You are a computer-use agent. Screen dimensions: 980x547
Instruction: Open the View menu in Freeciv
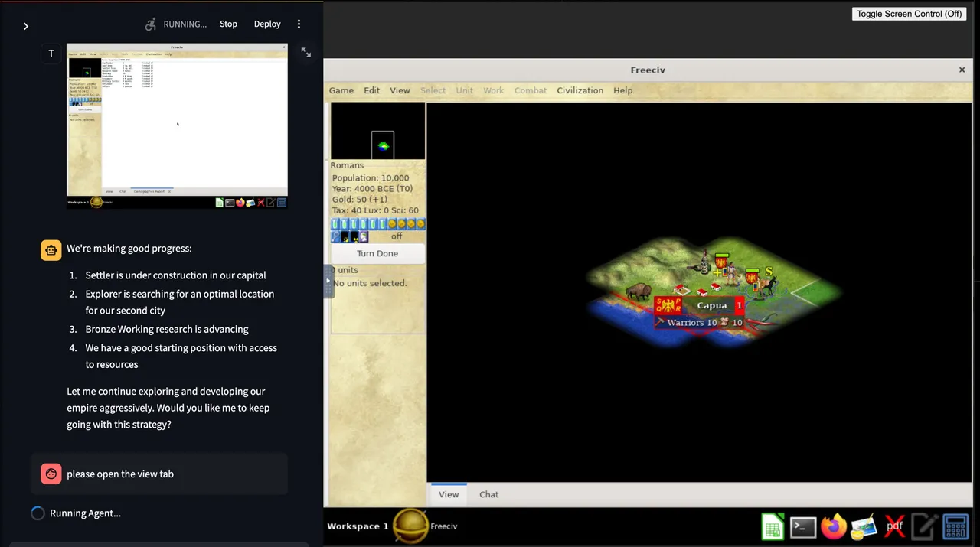400,90
